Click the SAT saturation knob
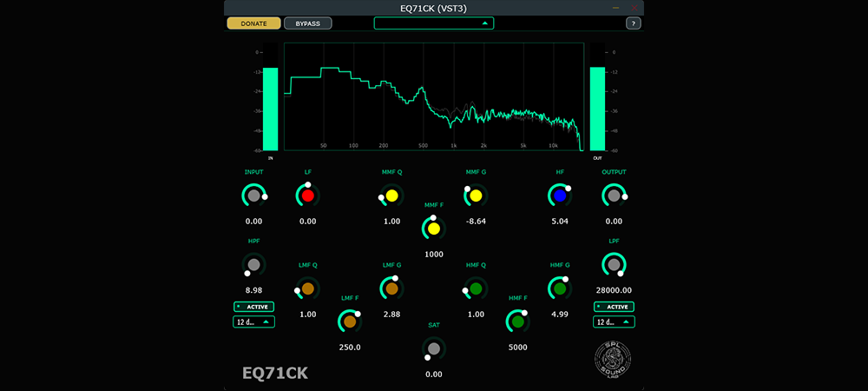 tap(433, 348)
